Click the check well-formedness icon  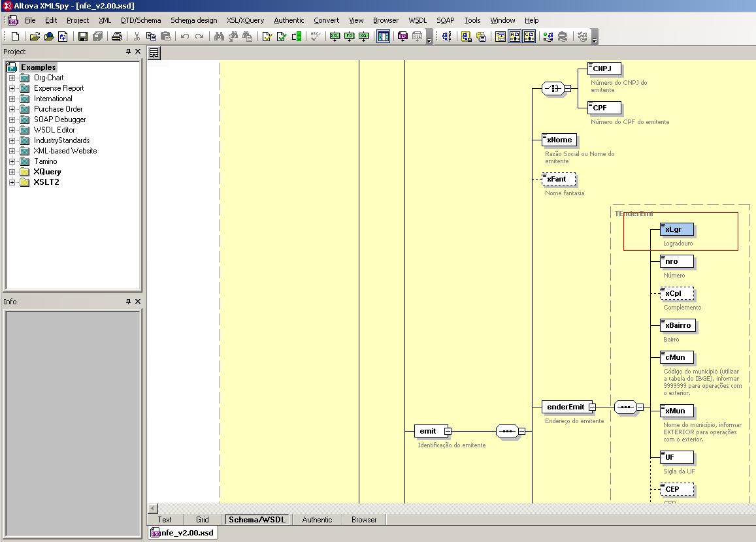pos(267,37)
